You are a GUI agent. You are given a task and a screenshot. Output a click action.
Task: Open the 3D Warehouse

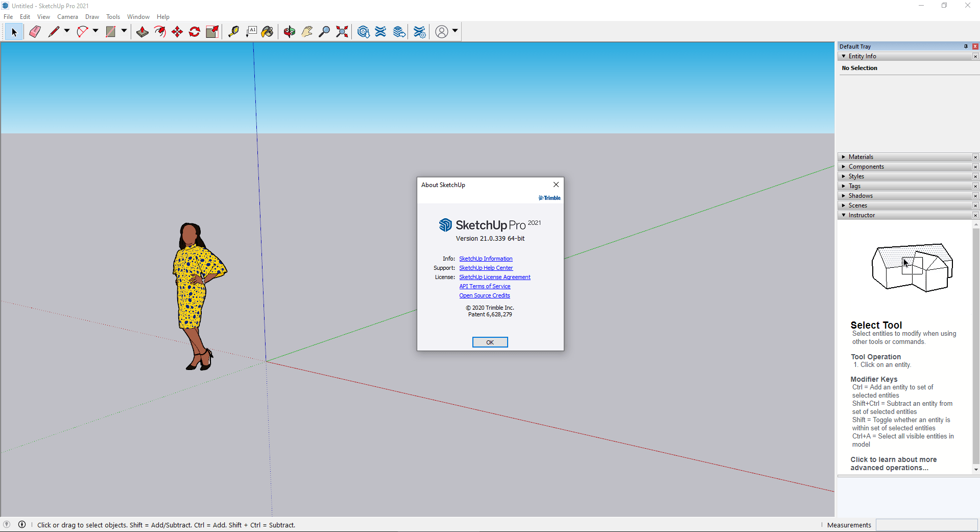point(363,32)
